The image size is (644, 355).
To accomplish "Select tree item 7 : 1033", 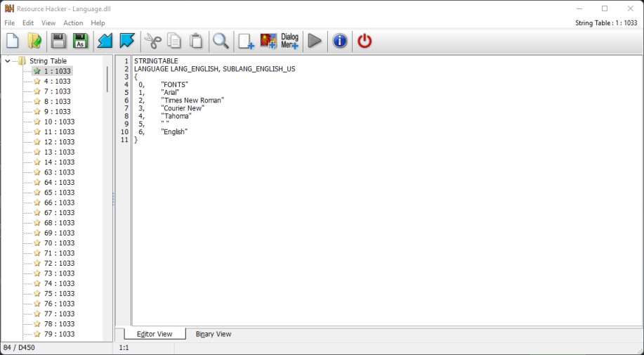I will 57,91.
